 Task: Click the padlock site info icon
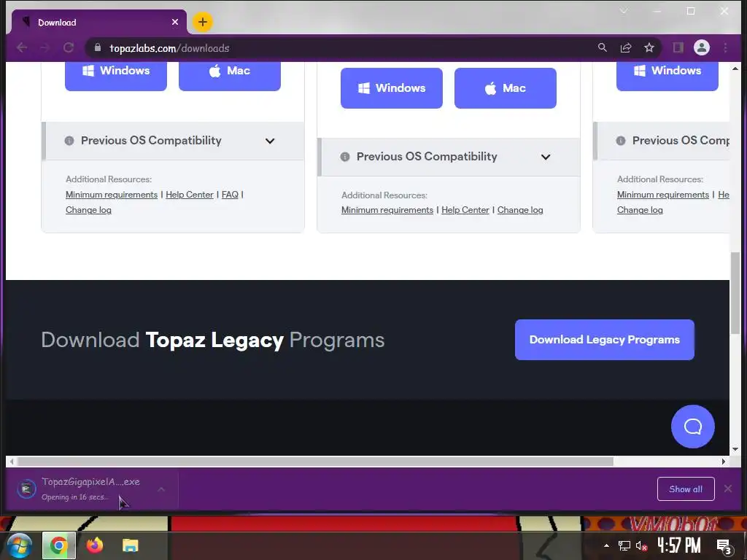pyautogui.click(x=98, y=47)
